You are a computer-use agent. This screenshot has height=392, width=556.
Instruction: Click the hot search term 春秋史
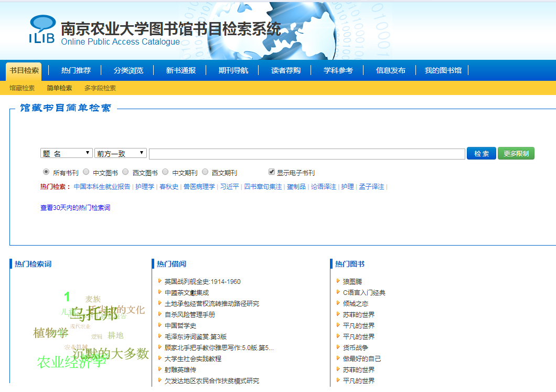[169, 187]
